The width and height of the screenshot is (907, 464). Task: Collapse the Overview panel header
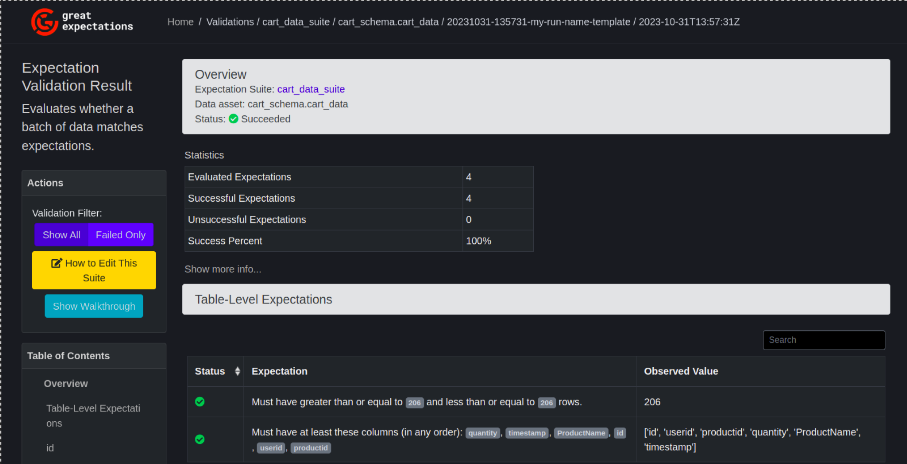pyautogui.click(x=535, y=75)
